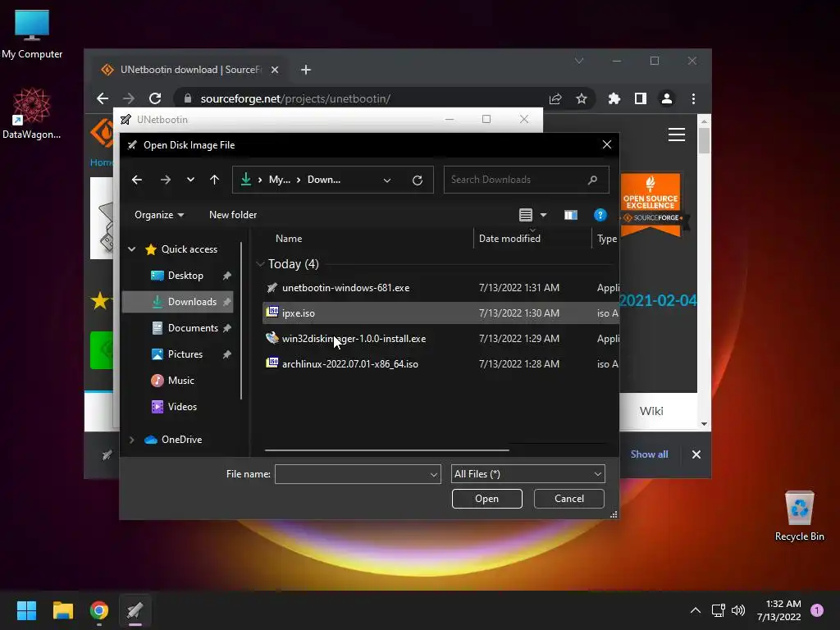Go forward in the file dialog

(166, 180)
